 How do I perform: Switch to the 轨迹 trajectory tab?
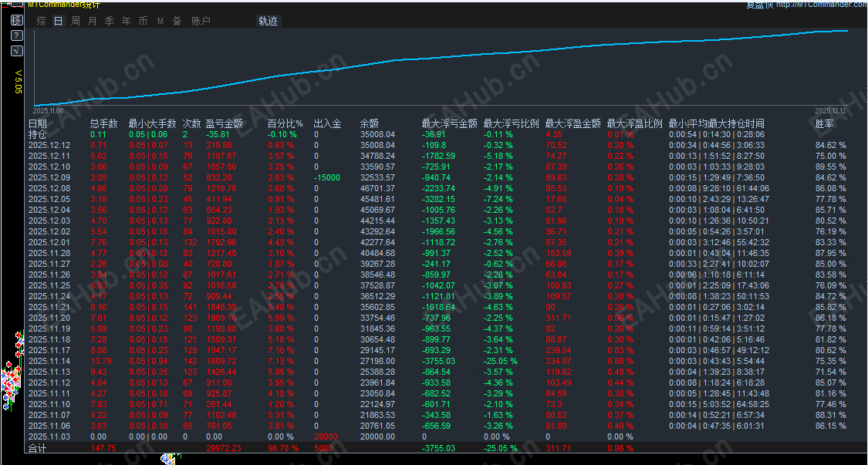point(268,21)
